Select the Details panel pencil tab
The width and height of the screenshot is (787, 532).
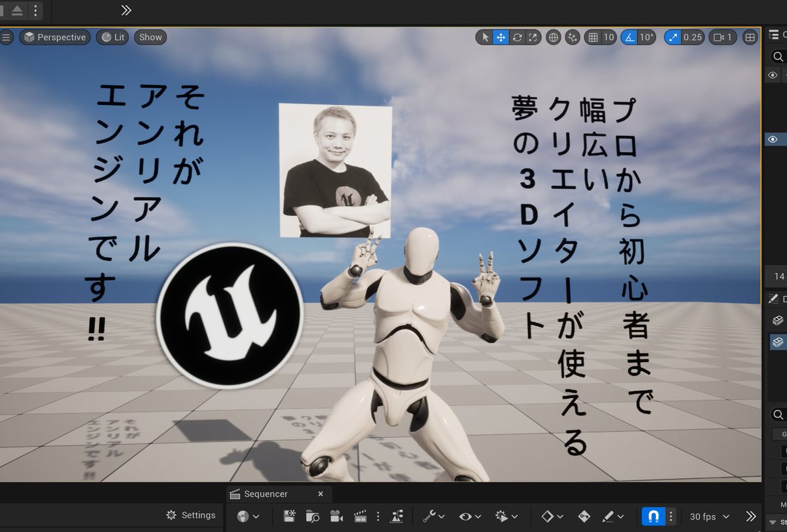[x=774, y=299]
